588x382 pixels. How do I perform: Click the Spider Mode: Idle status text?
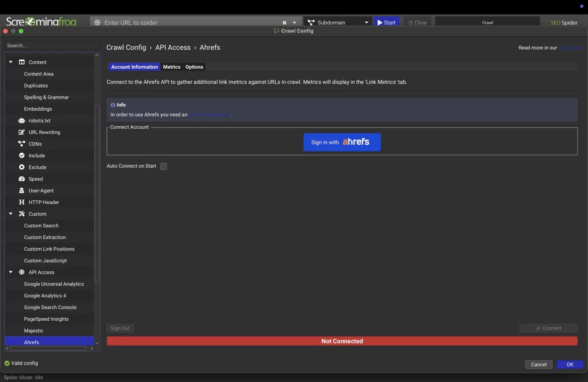pos(24,377)
